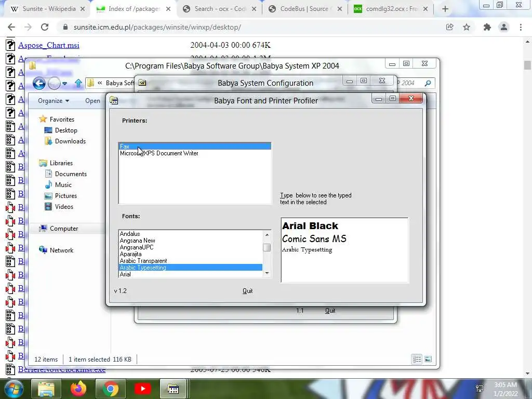
Task: Click browser back arrow
Action: tap(11, 27)
